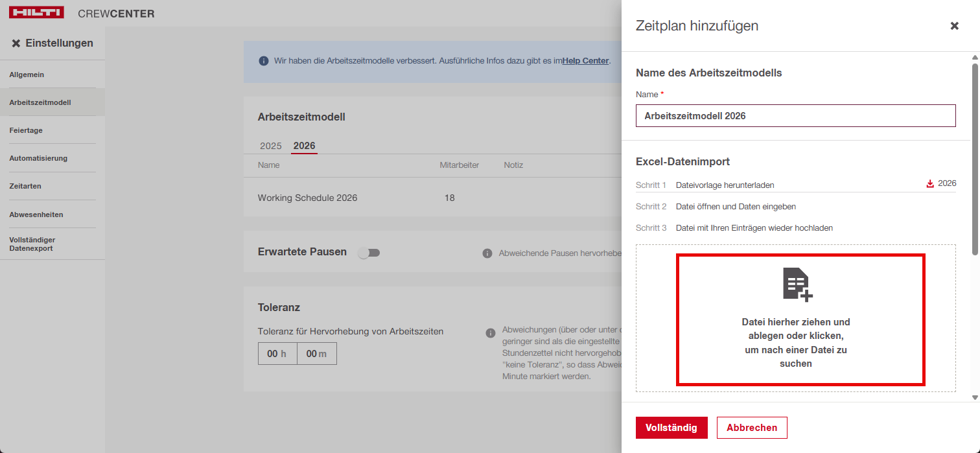This screenshot has height=453, width=980.
Task: Click the info icon in blue banner
Action: (x=263, y=61)
